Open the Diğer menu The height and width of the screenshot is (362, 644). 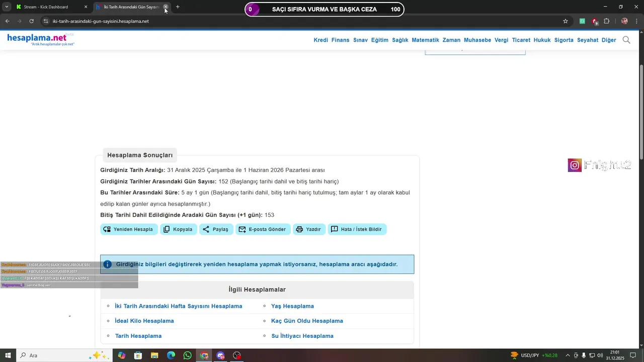[x=609, y=40]
